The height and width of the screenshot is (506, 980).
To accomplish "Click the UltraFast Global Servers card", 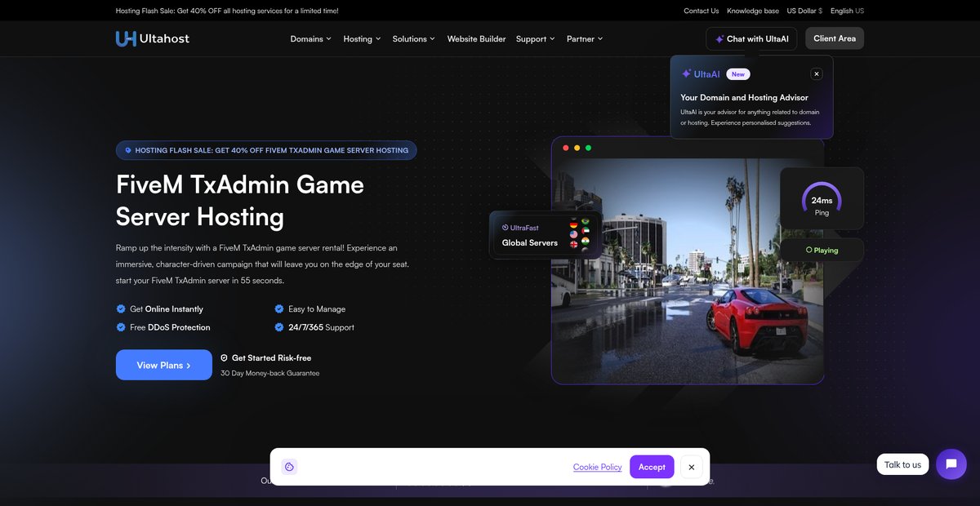I will click(x=546, y=235).
